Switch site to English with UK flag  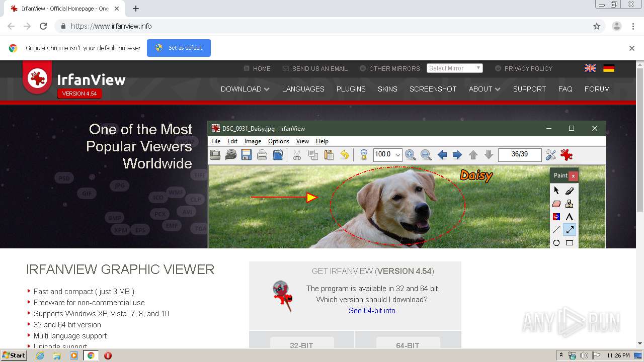(x=590, y=68)
